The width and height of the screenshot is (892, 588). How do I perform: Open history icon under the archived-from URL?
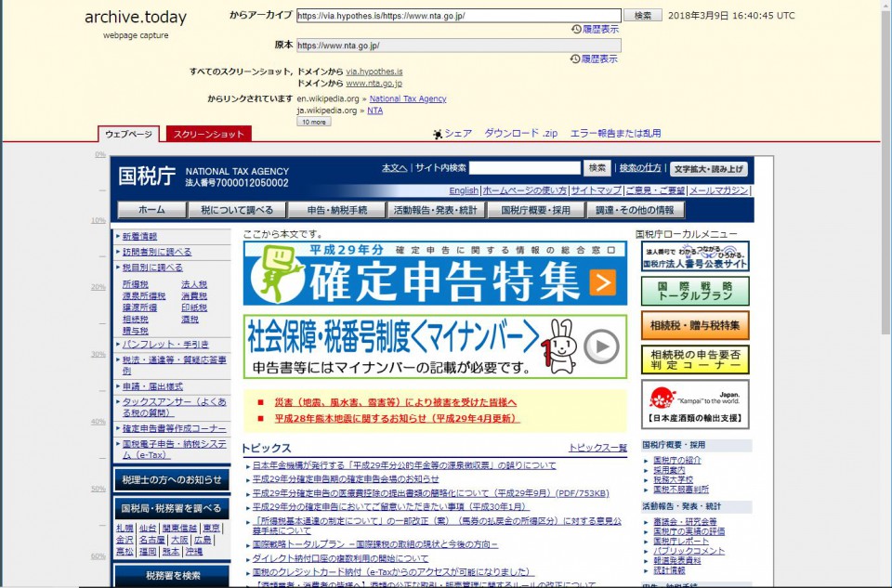[x=576, y=29]
